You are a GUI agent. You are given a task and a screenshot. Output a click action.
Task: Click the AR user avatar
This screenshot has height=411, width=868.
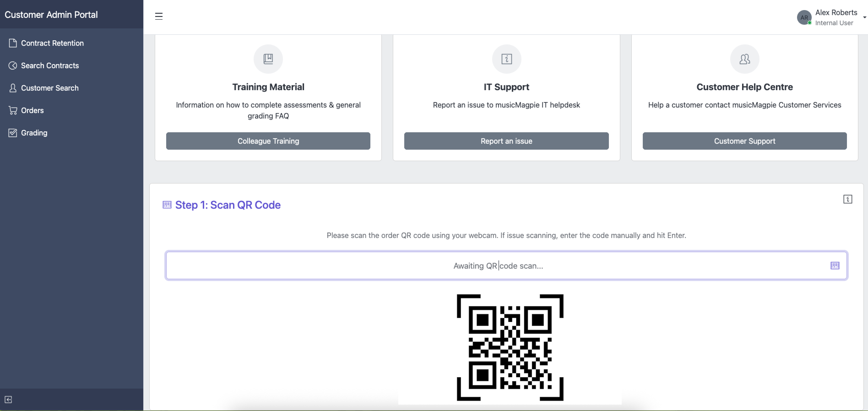point(804,18)
